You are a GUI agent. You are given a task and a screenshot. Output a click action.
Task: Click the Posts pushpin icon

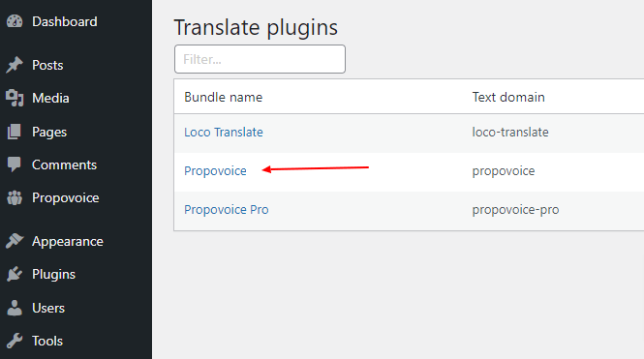pos(15,65)
